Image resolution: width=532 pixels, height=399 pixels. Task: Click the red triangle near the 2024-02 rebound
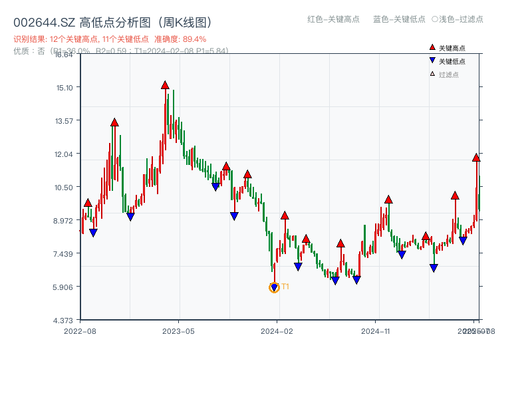click(x=285, y=215)
